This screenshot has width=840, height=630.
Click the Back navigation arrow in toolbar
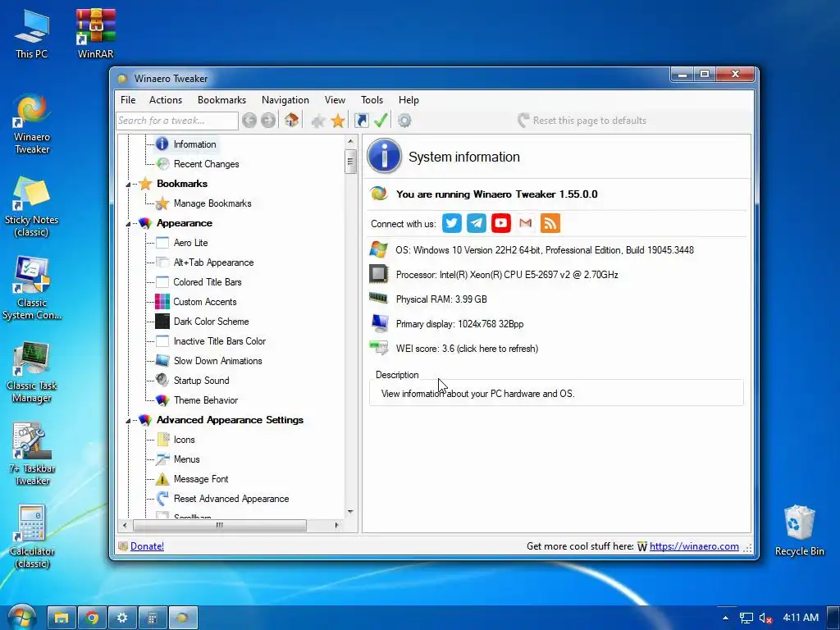point(249,121)
